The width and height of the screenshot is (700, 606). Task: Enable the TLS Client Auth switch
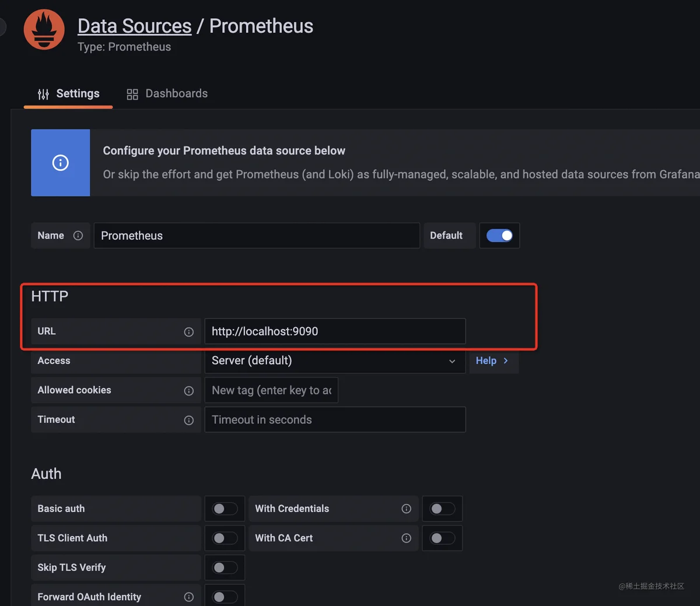(225, 538)
